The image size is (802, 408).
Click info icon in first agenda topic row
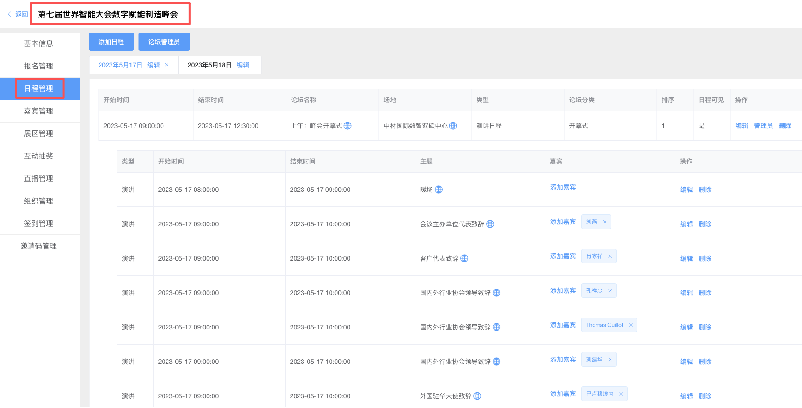point(439,189)
